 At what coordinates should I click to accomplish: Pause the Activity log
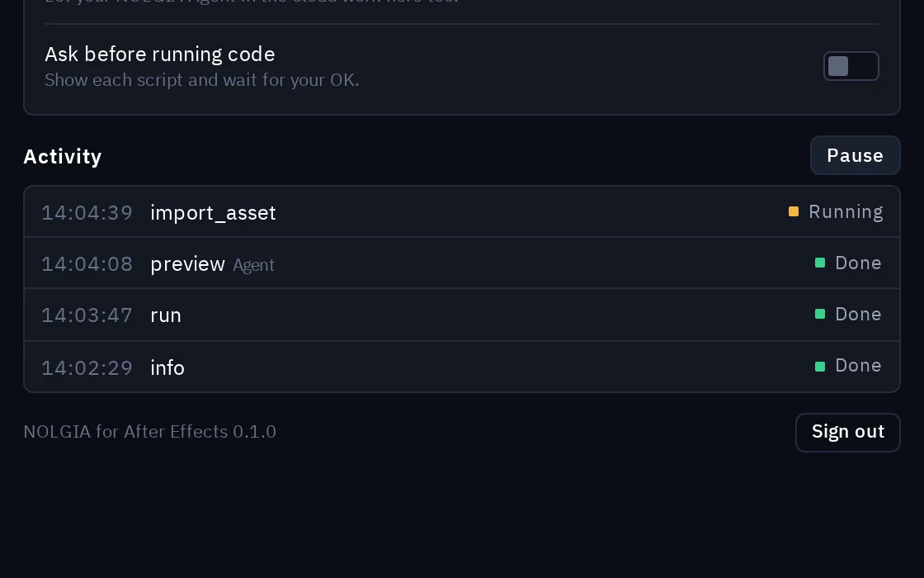coord(855,156)
